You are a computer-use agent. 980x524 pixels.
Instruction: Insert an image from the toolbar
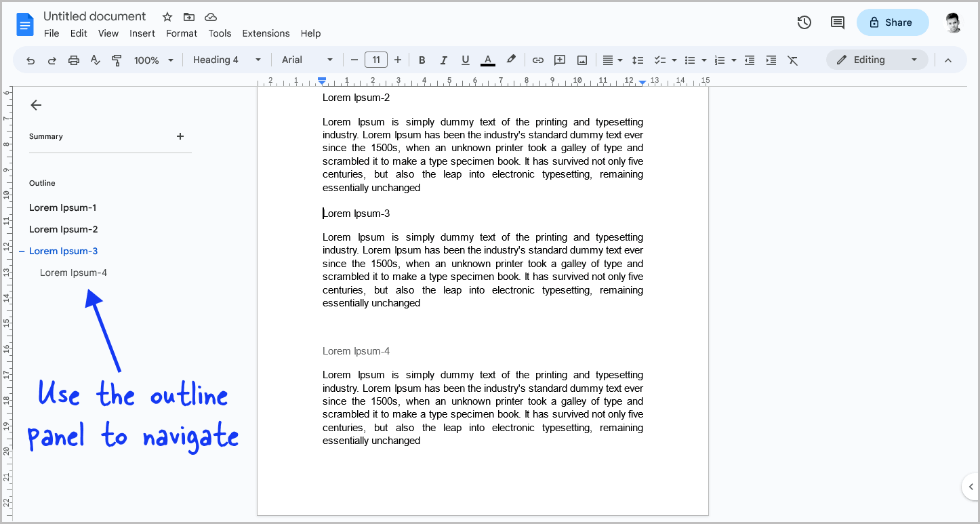pos(581,60)
